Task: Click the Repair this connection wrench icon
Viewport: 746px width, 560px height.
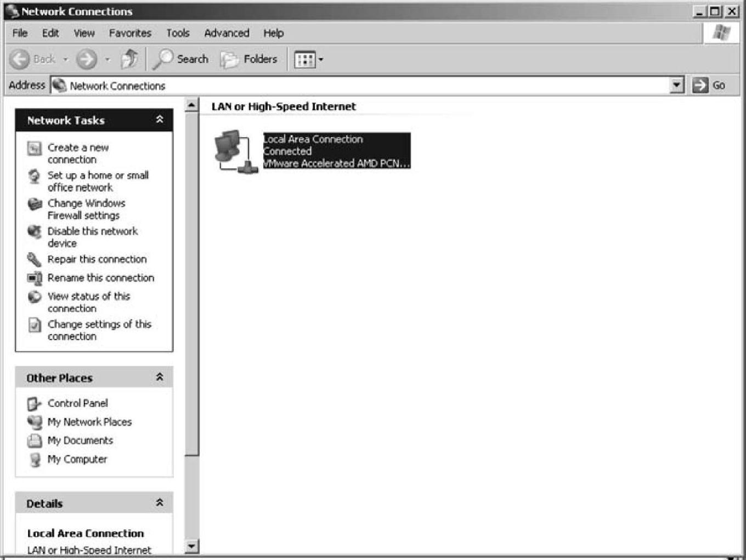Action: click(35, 259)
